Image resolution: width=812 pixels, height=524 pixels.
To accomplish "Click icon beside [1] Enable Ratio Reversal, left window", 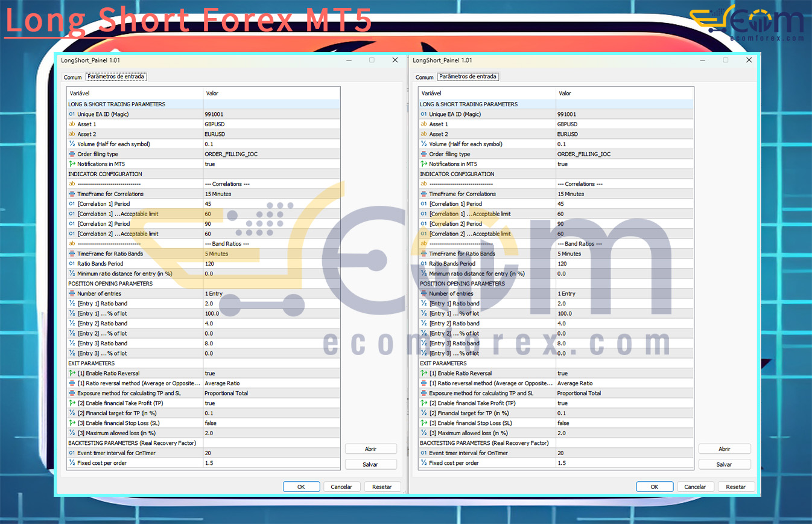I will (x=72, y=373).
